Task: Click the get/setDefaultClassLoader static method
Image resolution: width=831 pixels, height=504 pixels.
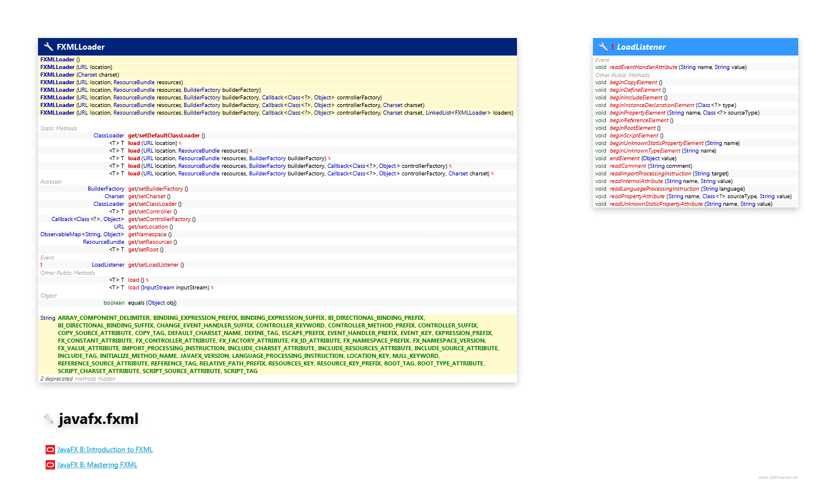Action: [164, 136]
